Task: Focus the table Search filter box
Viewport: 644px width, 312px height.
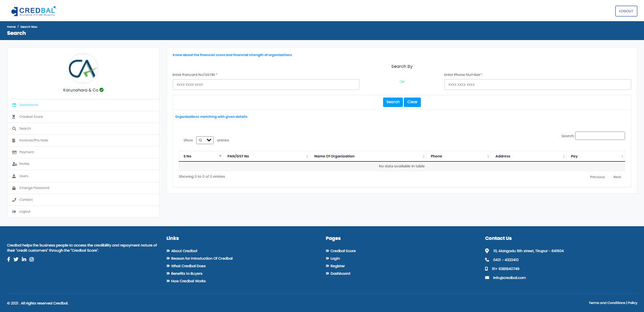Action: pos(600,136)
